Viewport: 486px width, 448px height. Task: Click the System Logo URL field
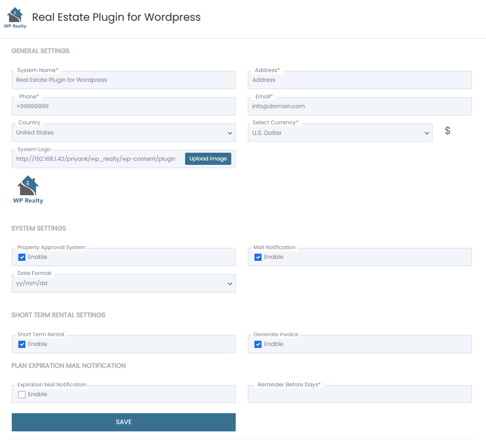pos(97,159)
